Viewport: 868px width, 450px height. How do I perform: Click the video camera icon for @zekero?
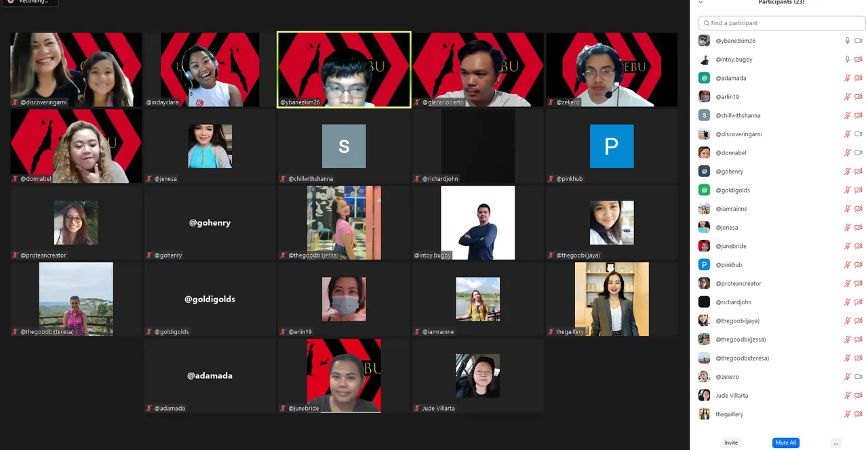point(859,376)
